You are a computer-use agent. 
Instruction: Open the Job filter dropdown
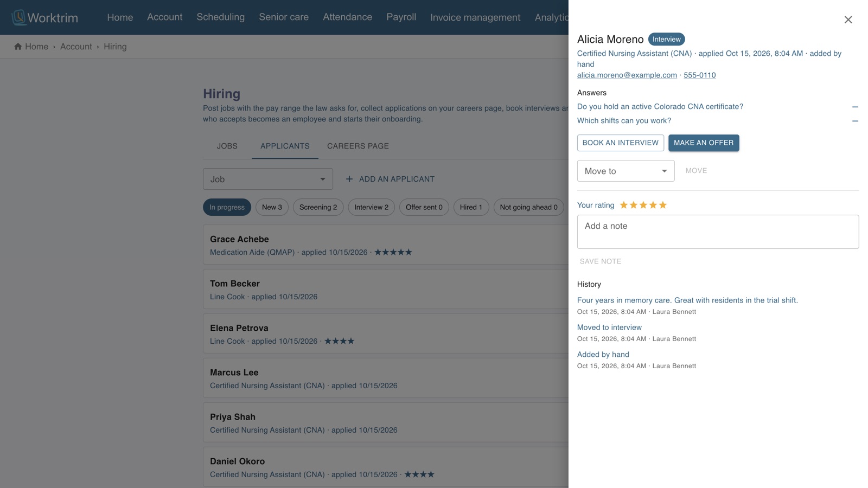(268, 179)
